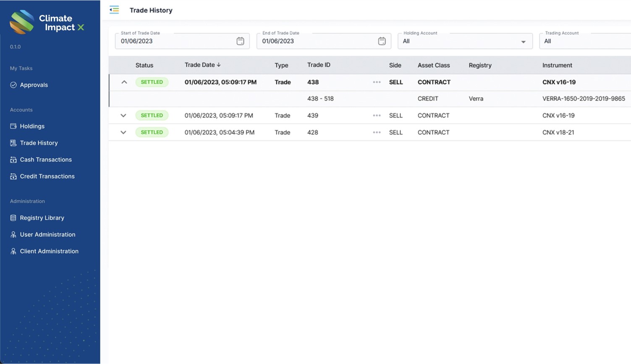Click the Asset Class column header
Image resolution: width=631 pixels, height=364 pixels.
tap(434, 65)
